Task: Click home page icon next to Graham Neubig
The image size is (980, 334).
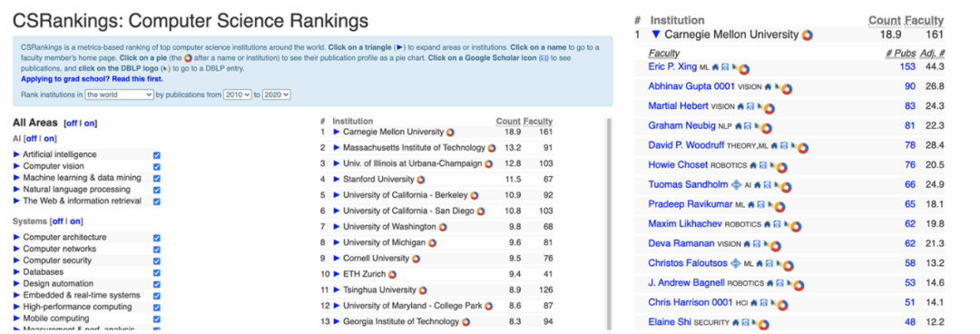Action: pos(738,126)
